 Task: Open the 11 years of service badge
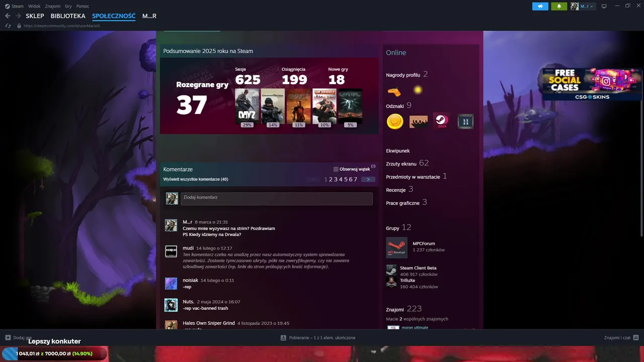pyautogui.click(x=465, y=121)
